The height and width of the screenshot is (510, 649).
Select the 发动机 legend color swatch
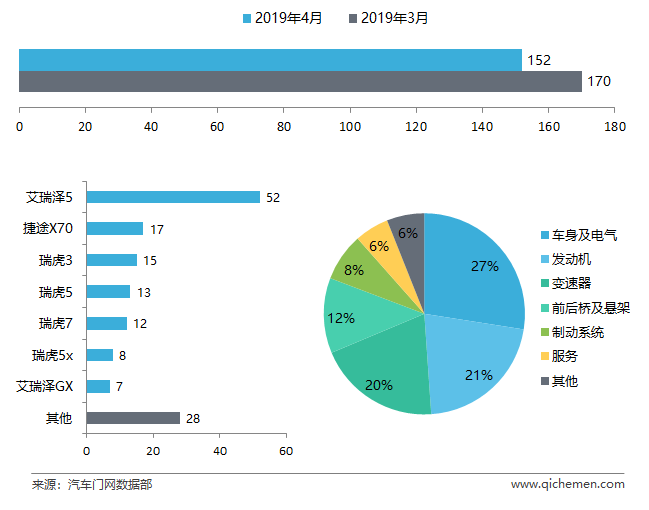(x=545, y=259)
